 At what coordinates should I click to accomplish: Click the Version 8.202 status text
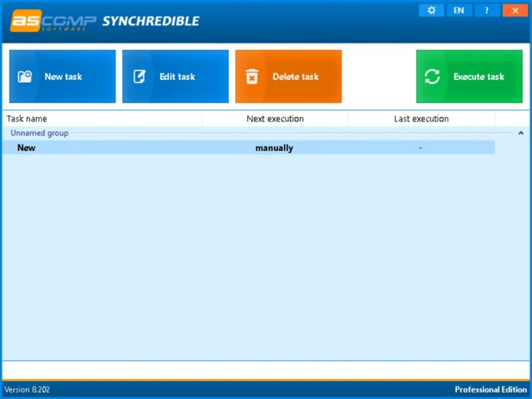click(27, 390)
